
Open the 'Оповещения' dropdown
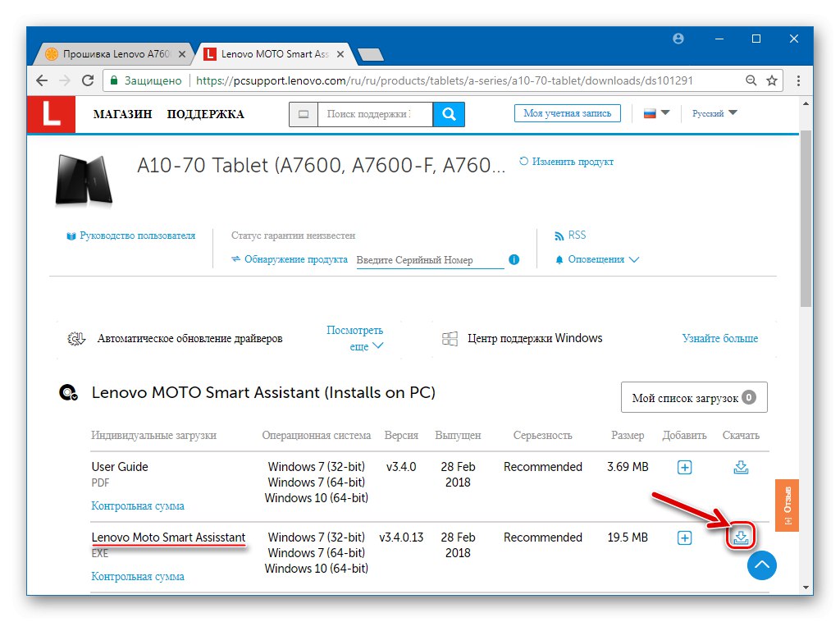tap(596, 258)
